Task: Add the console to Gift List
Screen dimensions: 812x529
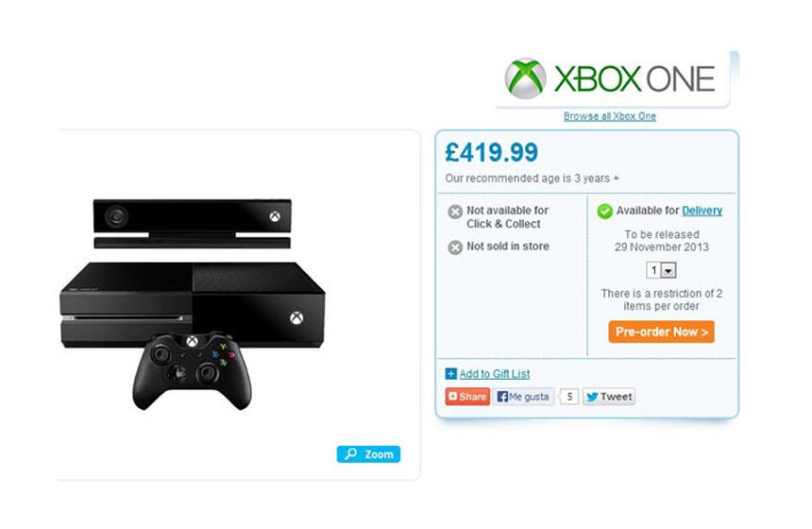Action: pyautogui.click(x=494, y=373)
